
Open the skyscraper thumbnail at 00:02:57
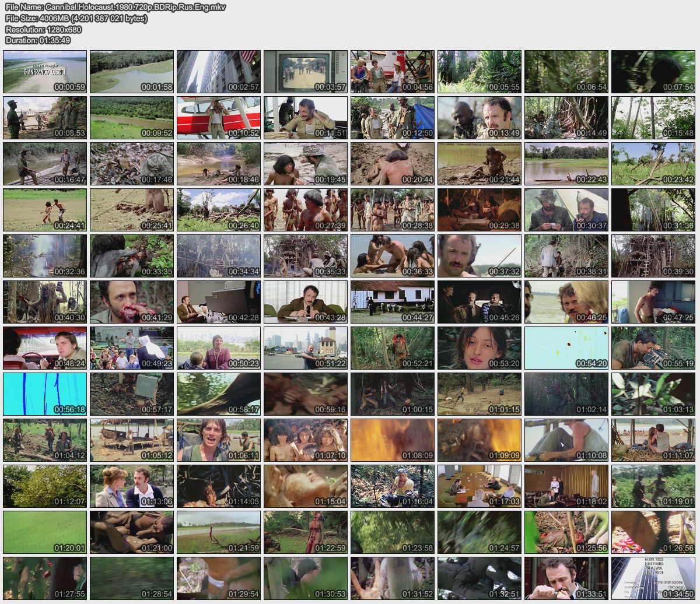click(219, 72)
